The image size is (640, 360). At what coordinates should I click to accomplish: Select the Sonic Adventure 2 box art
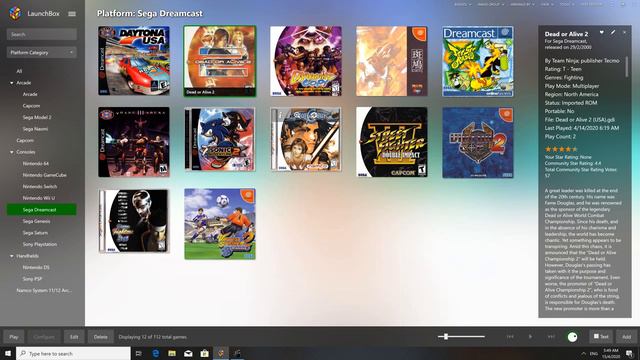[220, 139]
